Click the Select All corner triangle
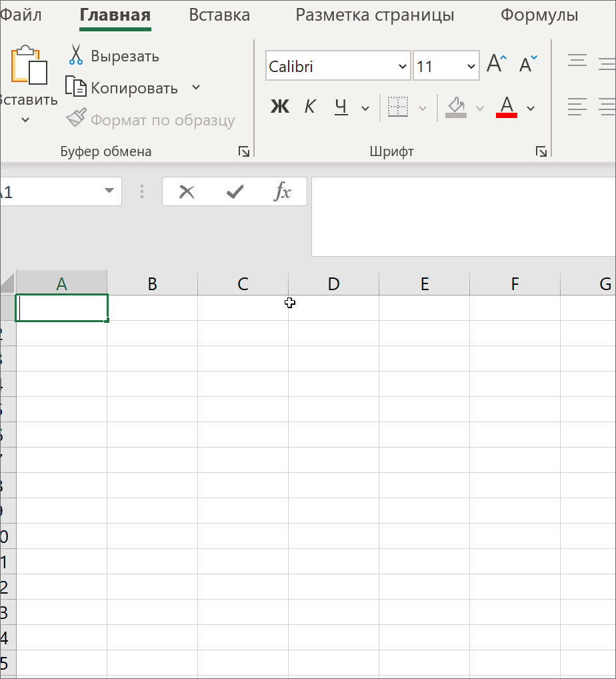616x679 pixels. [x=8, y=283]
